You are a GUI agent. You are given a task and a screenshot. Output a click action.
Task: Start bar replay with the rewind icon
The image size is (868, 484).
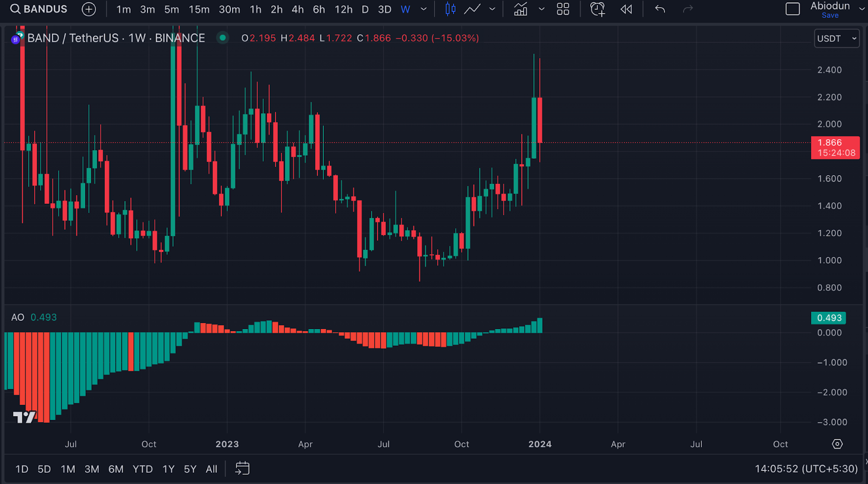tap(627, 9)
